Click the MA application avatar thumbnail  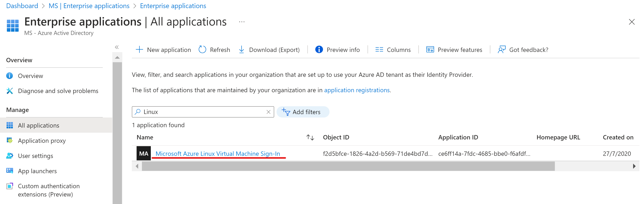point(144,153)
